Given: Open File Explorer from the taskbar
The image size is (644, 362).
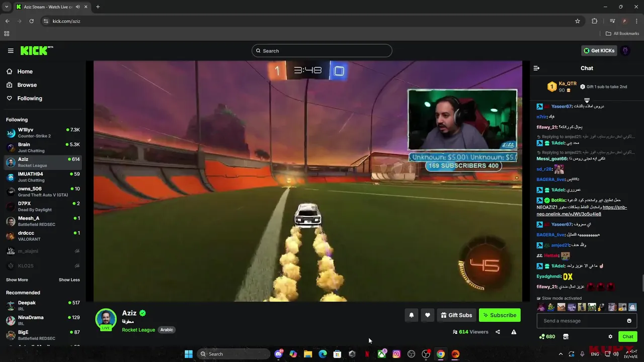Looking at the screenshot, I should coord(308,354).
